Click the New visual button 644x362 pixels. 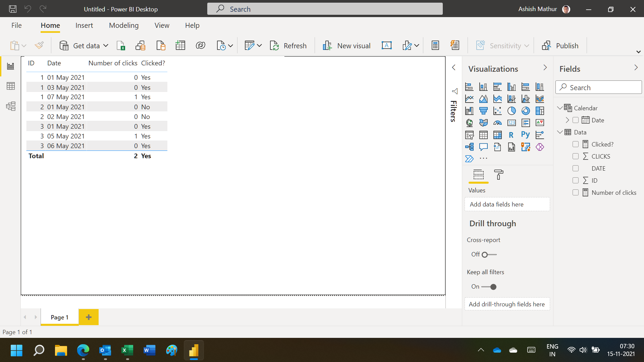point(346,46)
